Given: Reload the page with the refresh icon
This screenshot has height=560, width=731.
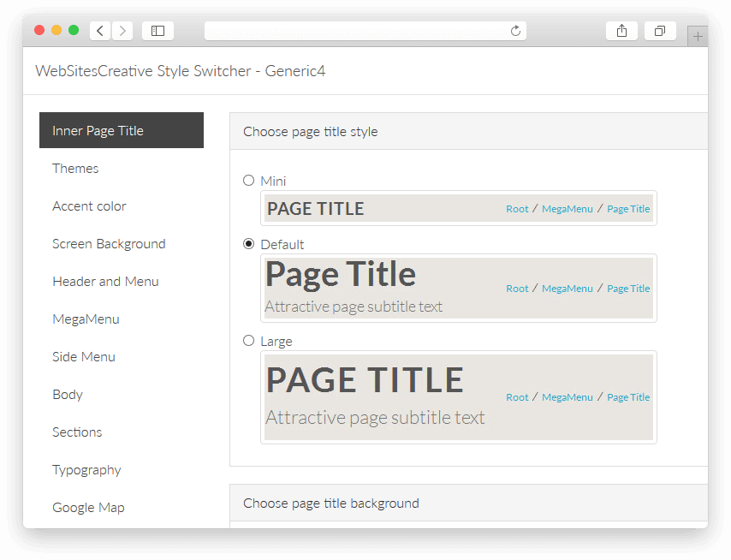Looking at the screenshot, I should [515, 31].
